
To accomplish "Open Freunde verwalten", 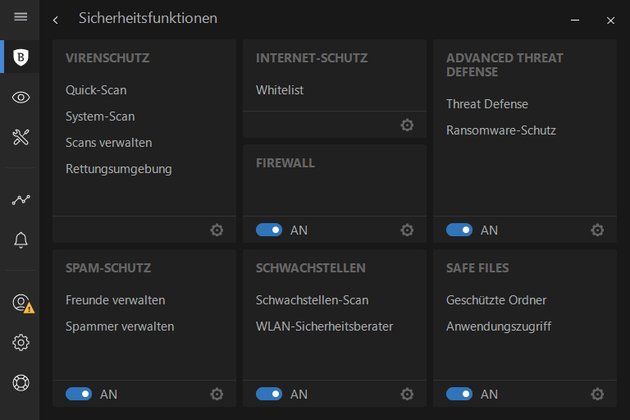I will pyautogui.click(x=115, y=300).
